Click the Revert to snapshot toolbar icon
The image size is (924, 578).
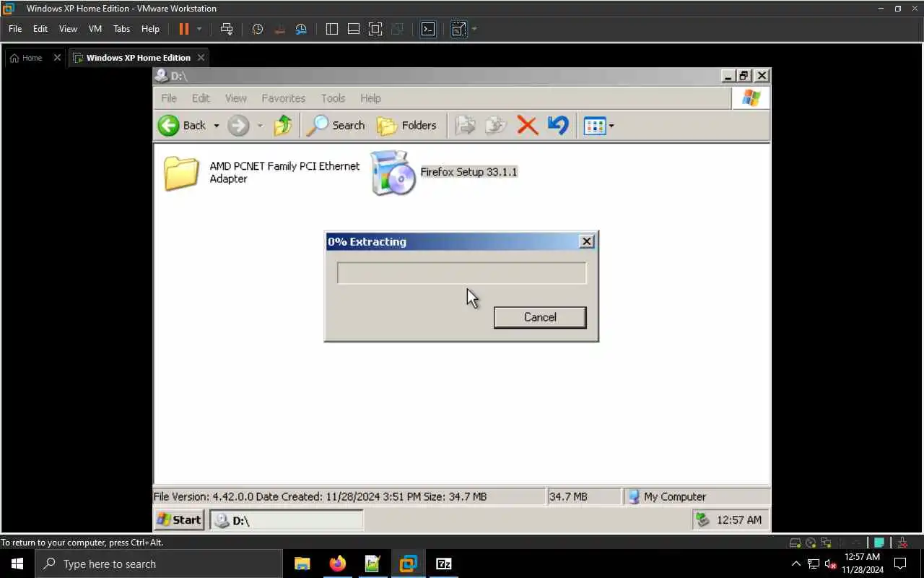pyautogui.click(x=280, y=29)
